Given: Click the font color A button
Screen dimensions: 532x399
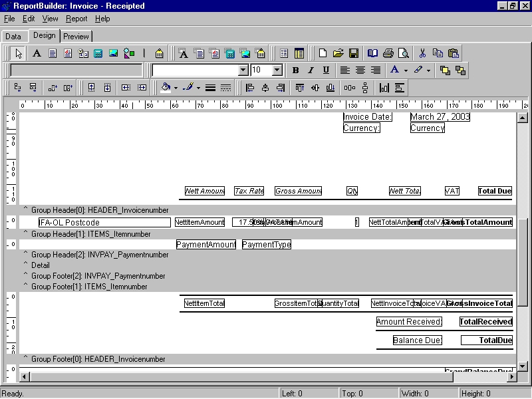Looking at the screenshot, I should pos(395,70).
